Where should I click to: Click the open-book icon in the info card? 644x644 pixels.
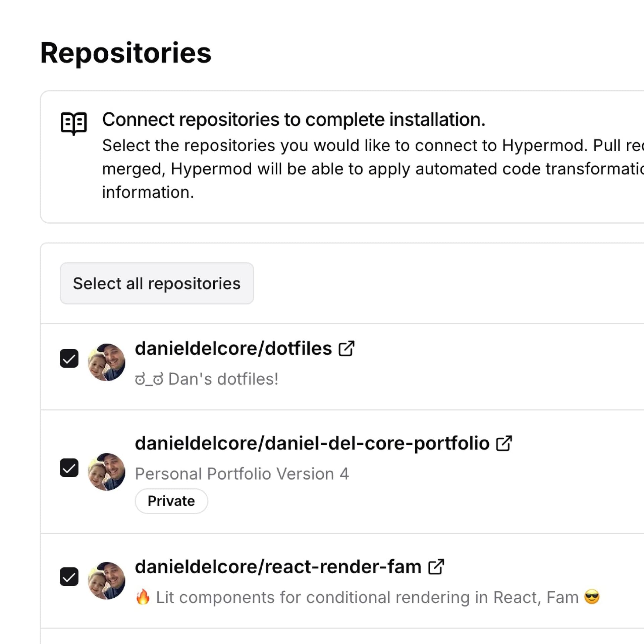click(74, 123)
